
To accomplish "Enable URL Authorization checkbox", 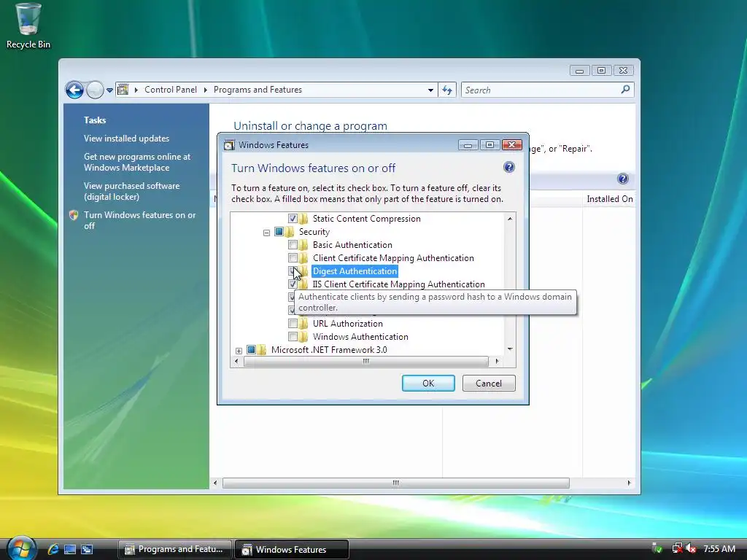I will (293, 324).
